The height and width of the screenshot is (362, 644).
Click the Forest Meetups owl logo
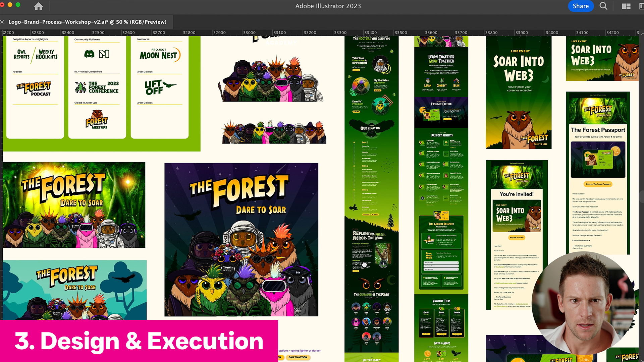(97, 119)
